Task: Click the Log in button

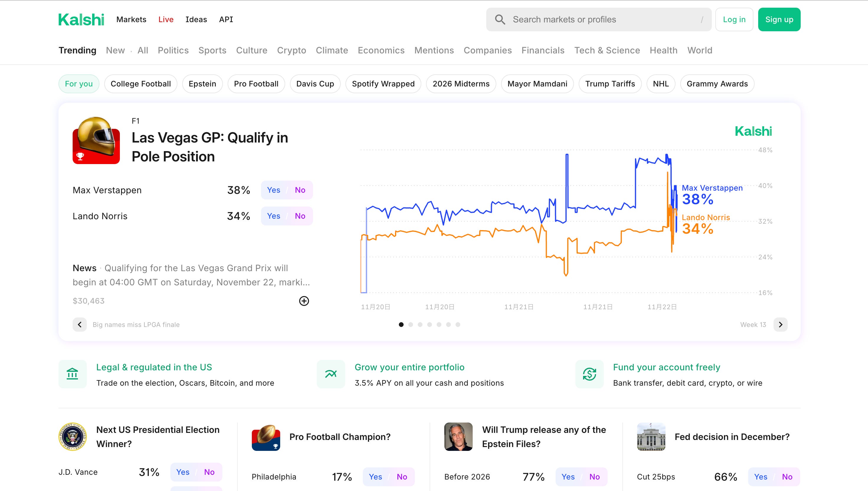Action: (x=734, y=19)
